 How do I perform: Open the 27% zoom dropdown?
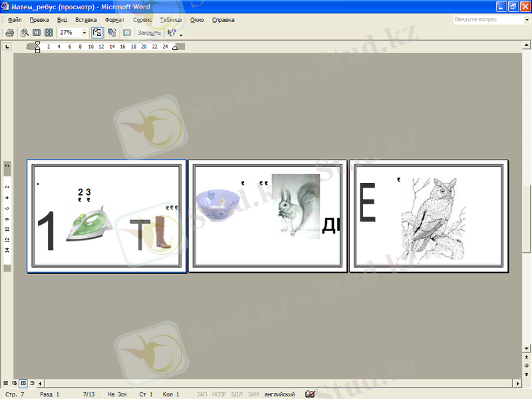click(84, 33)
